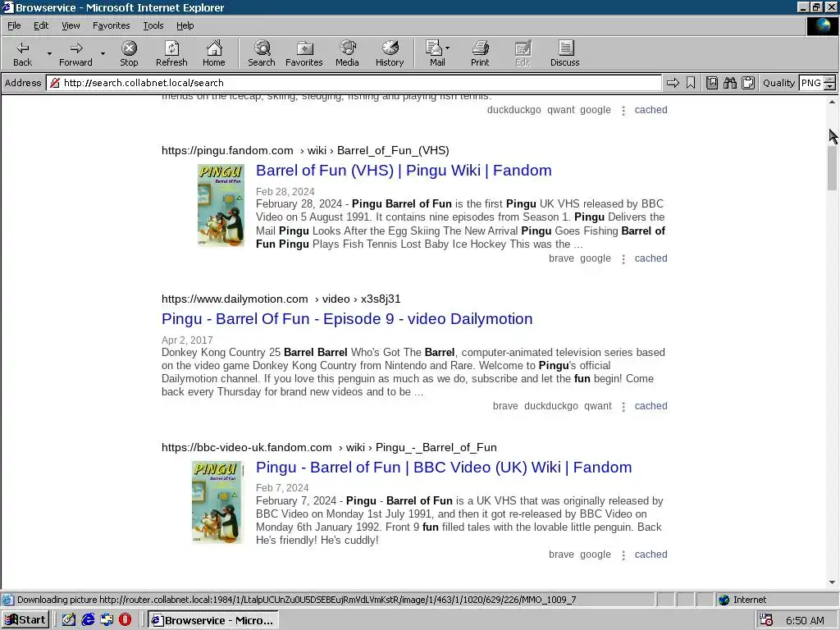840x630 pixels.
Task: Open options dots for BBC Video Wiki result
Action: [x=623, y=555]
